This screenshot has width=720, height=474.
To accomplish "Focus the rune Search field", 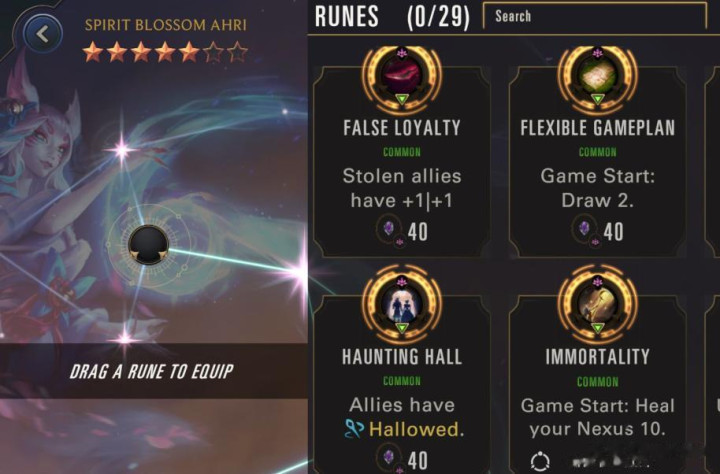I will tap(595, 16).
